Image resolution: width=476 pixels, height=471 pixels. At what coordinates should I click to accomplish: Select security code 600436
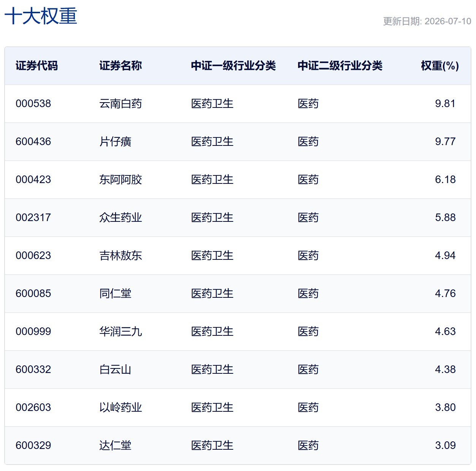[x=33, y=142]
